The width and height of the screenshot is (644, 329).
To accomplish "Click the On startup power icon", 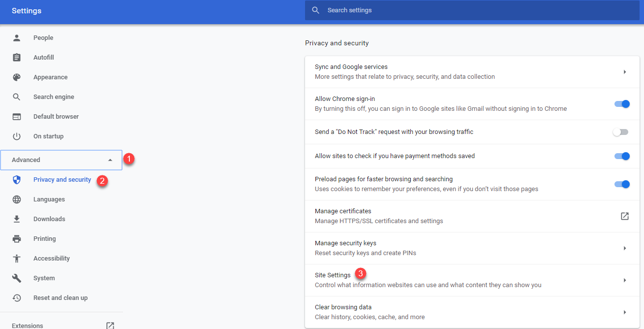I will 17,136.
